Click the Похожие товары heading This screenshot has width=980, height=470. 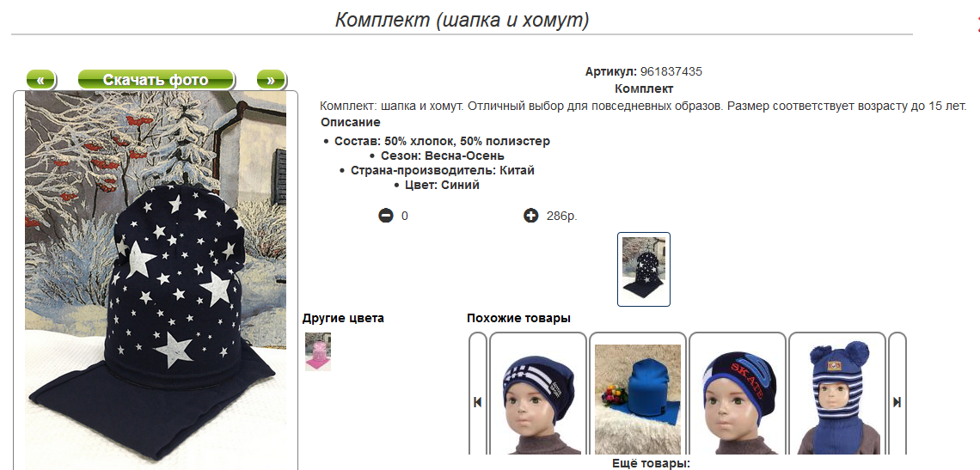518,318
